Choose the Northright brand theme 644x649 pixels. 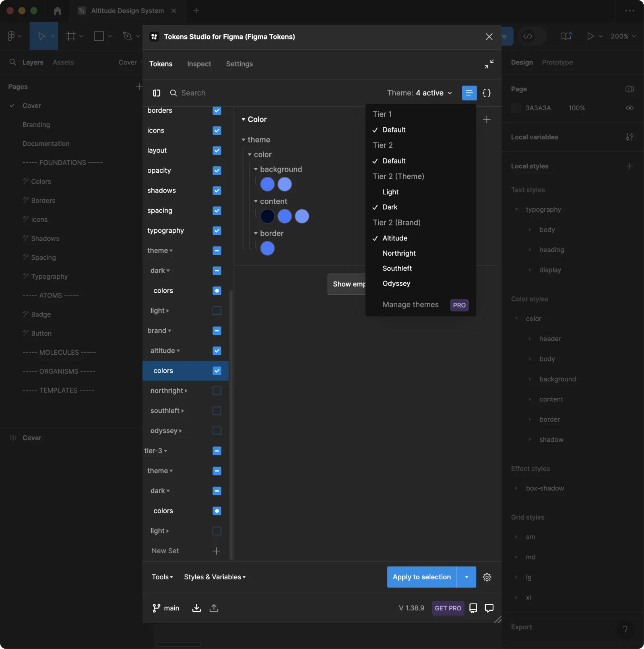tap(399, 253)
